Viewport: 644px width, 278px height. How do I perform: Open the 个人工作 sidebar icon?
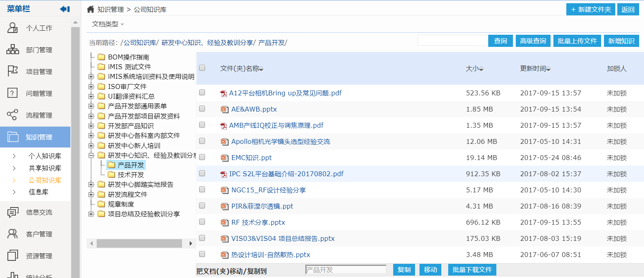tap(13, 28)
